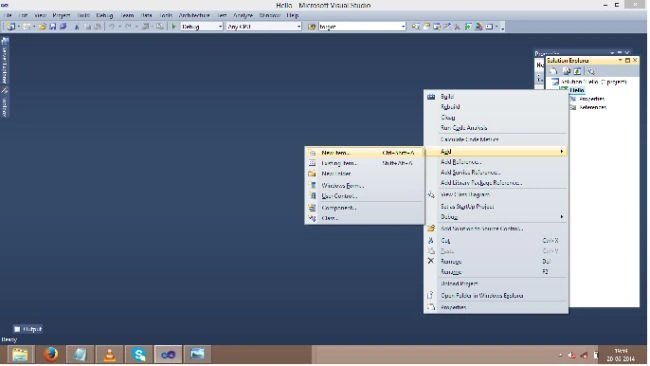Open the Output tab at bottom
Viewport: 650px width, 366px height.
coord(28,329)
